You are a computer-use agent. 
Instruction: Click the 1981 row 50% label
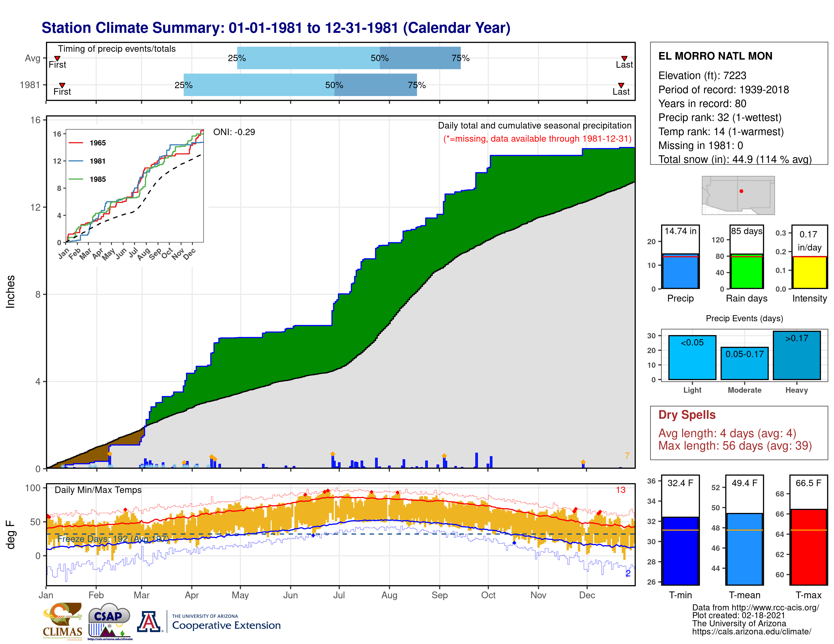[334, 85]
